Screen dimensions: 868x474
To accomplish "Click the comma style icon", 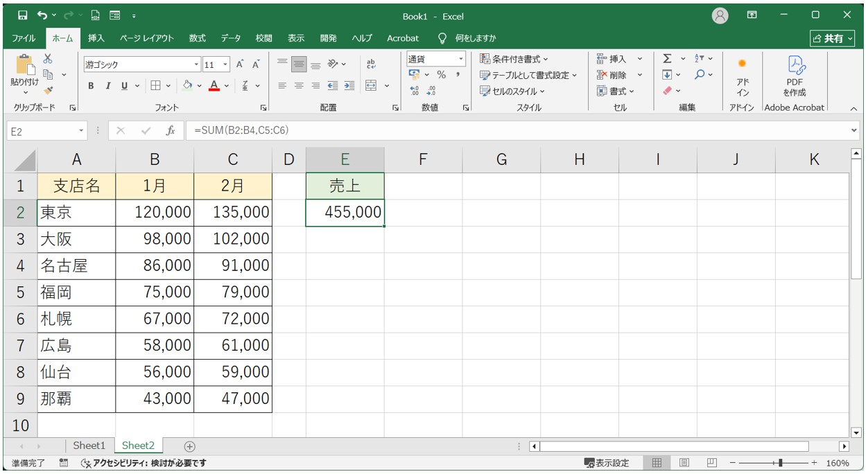I will click(458, 75).
